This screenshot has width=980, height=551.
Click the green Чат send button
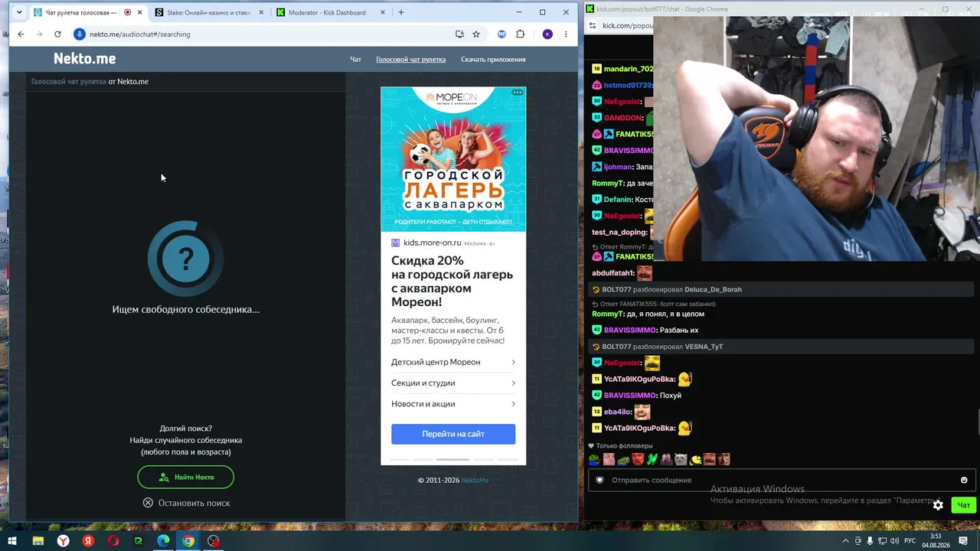pos(964,505)
